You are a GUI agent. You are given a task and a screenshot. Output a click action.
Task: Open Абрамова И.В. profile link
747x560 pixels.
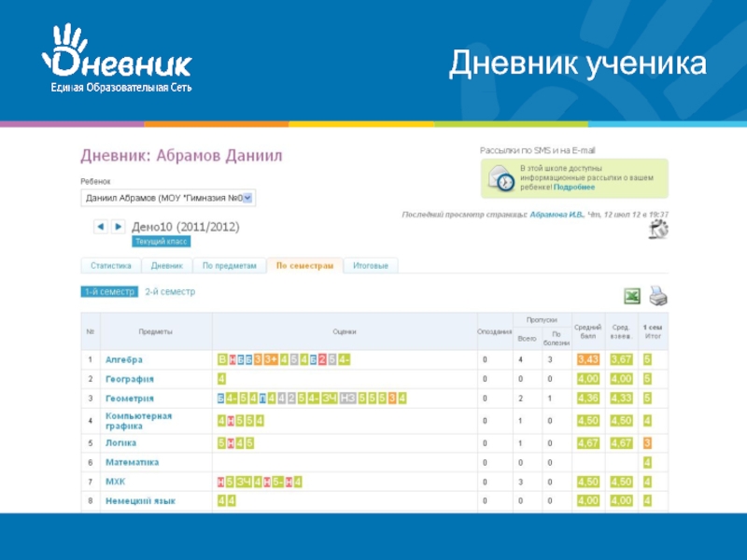(x=557, y=215)
